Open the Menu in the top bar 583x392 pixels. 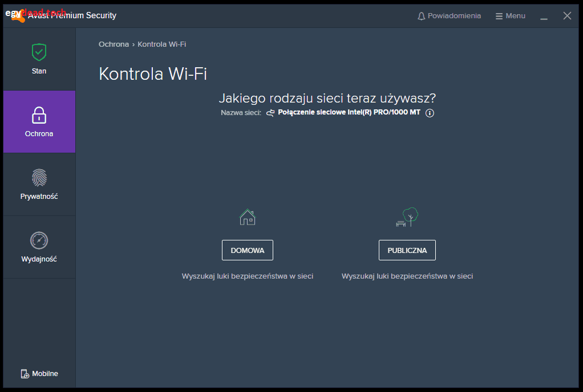pos(511,15)
